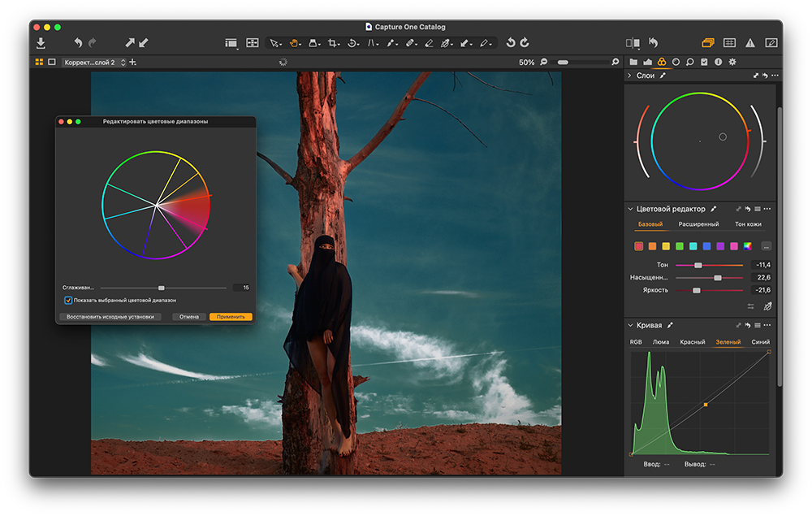
Task: Collapse the Кривая panel
Action: click(x=630, y=325)
